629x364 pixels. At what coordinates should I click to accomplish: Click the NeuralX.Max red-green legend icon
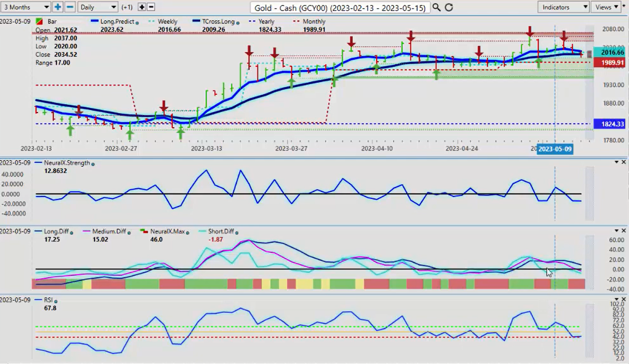click(x=144, y=232)
